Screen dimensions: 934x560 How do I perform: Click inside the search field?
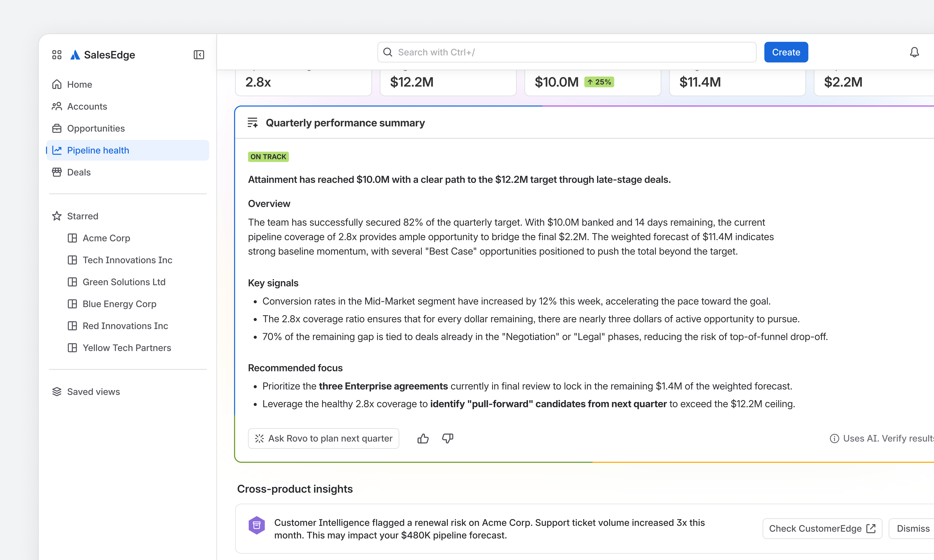[x=528, y=52]
